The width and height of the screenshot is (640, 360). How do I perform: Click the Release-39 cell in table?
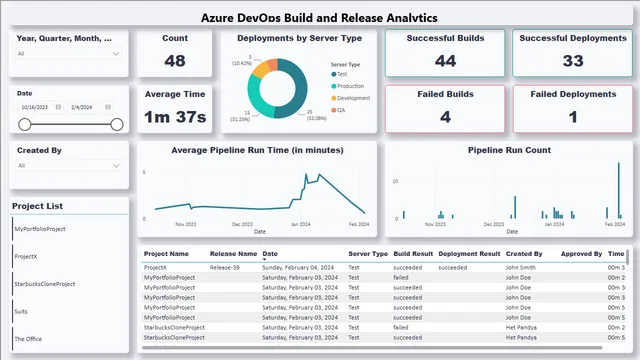tap(224, 267)
